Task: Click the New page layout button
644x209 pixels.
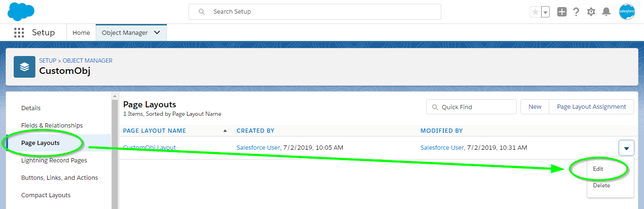Action: [535, 107]
